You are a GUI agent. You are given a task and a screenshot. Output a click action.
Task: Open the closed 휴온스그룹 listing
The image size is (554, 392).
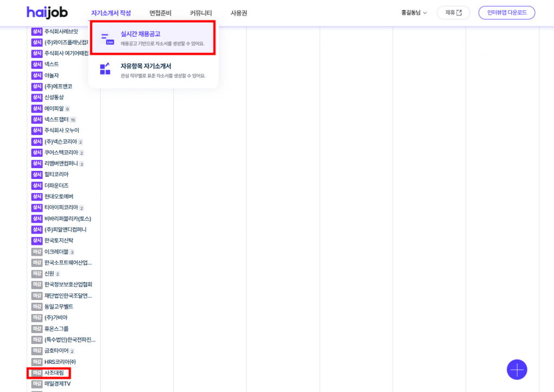[x=56, y=329]
